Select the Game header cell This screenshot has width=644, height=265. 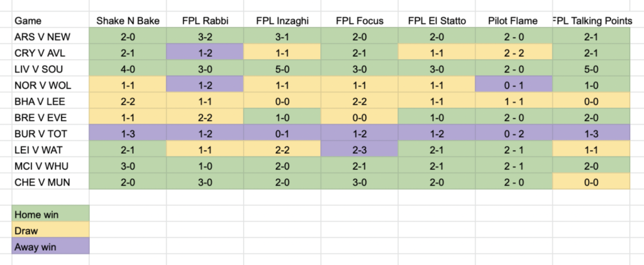click(50, 21)
